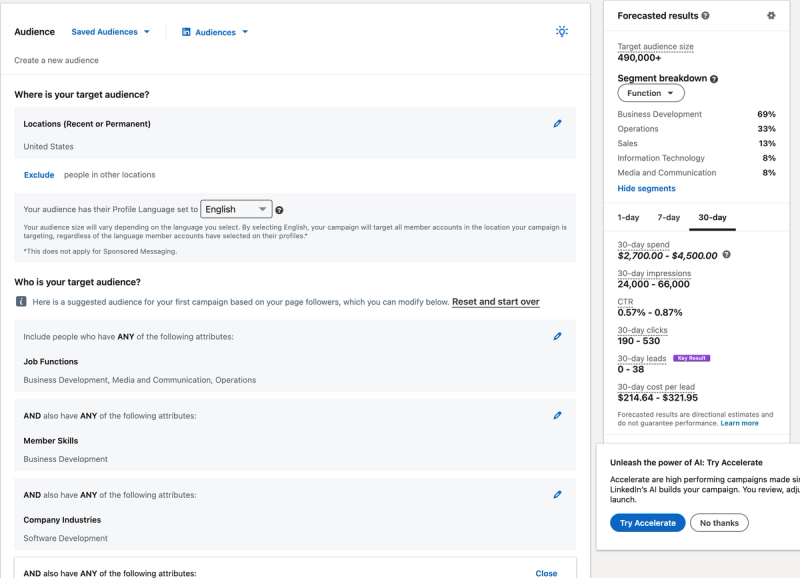
Task: Edit Member Skills with the pencil icon
Action: pyautogui.click(x=558, y=415)
